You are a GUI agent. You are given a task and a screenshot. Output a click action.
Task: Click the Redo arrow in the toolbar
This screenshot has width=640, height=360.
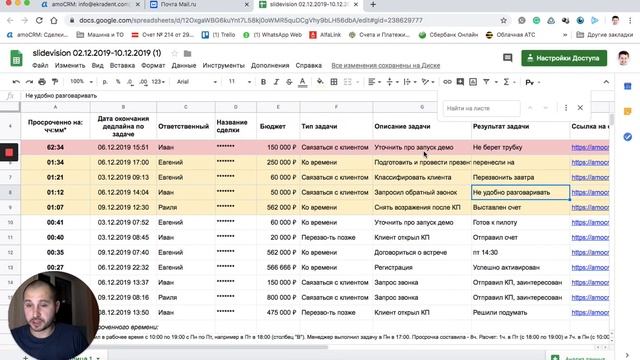click(29, 82)
